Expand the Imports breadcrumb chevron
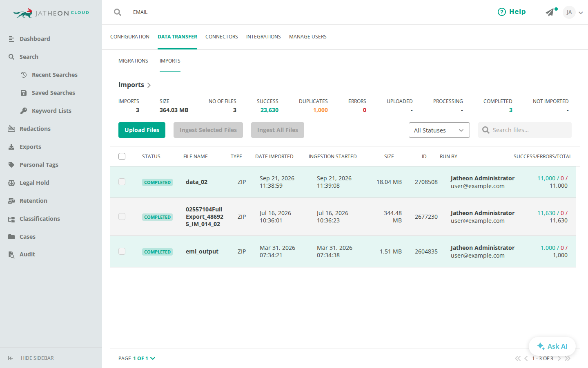Screen dimensions: 588x368 pos(149,85)
